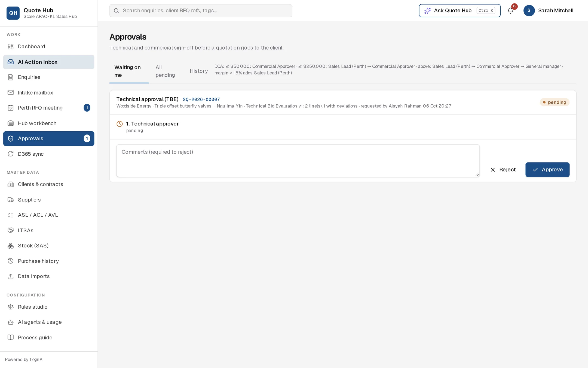Click the Hub workbench icon
The height and width of the screenshot is (368, 588).
click(11, 123)
